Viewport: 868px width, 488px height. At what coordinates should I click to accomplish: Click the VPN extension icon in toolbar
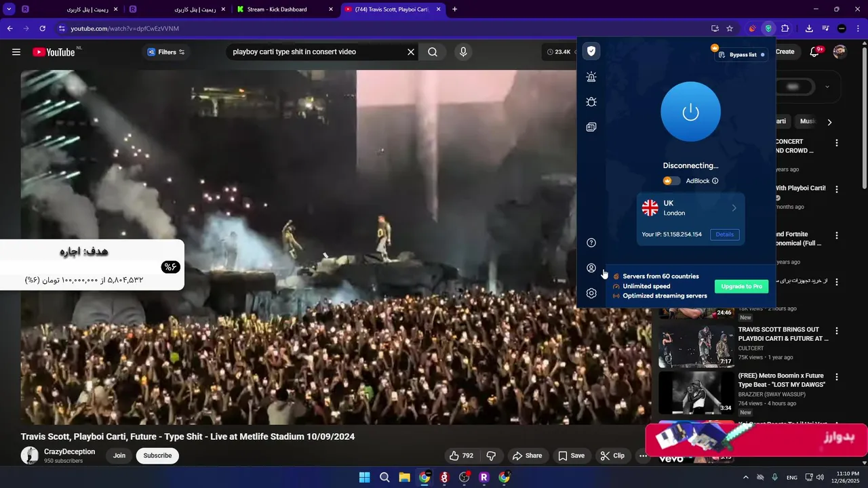(x=768, y=28)
